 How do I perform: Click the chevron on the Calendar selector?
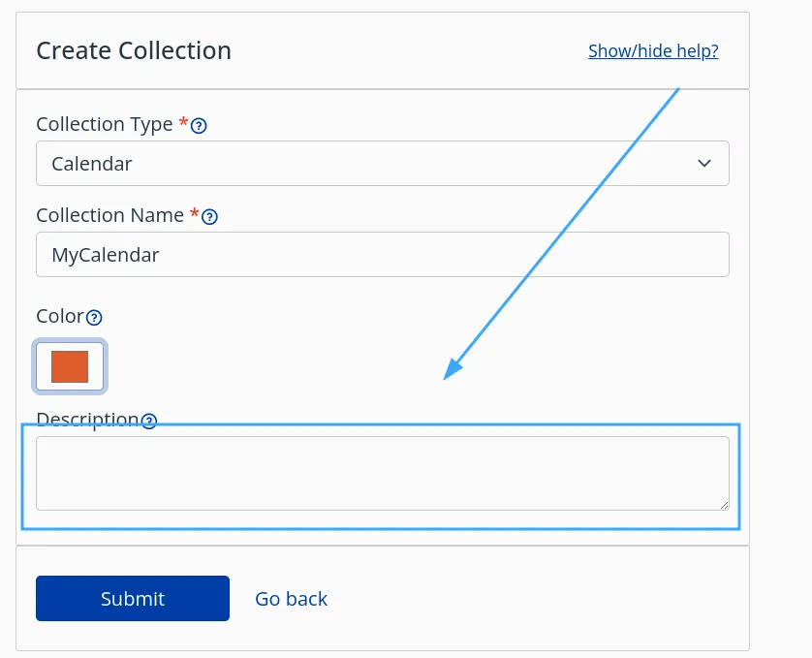[704, 163]
